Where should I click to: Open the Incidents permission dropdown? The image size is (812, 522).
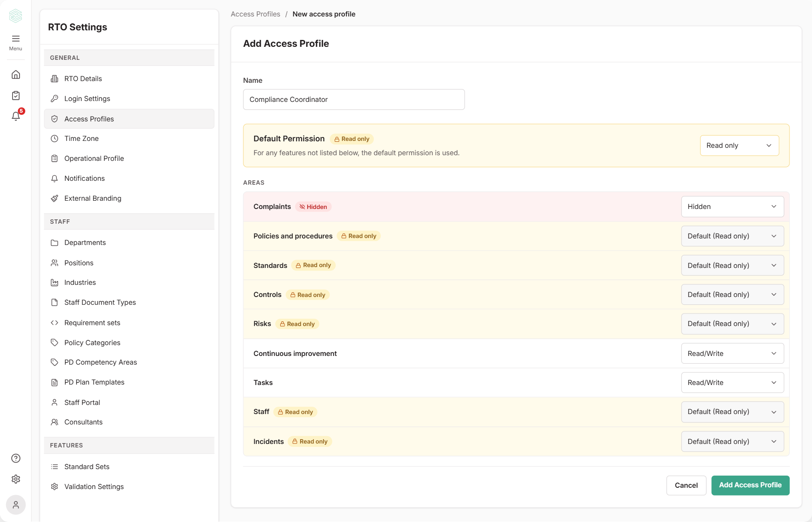tap(732, 441)
